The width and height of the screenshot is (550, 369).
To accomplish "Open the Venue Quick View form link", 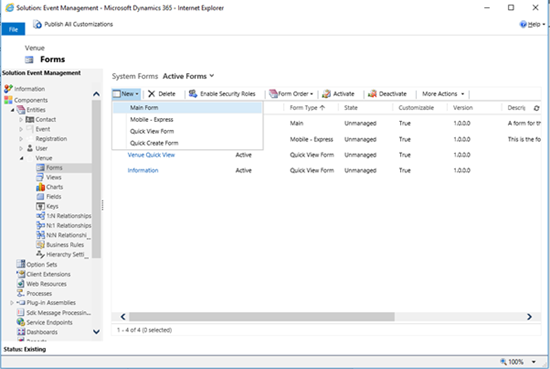I will pyautogui.click(x=151, y=155).
